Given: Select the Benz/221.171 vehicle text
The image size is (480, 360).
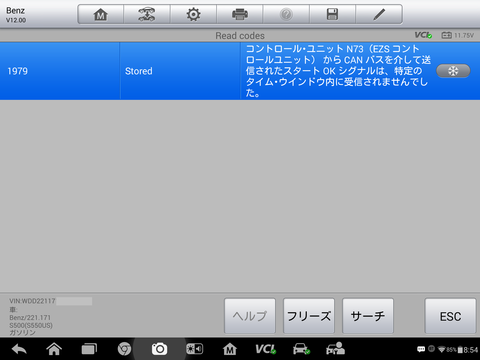Looking at the screenshot, I should 30,317.
